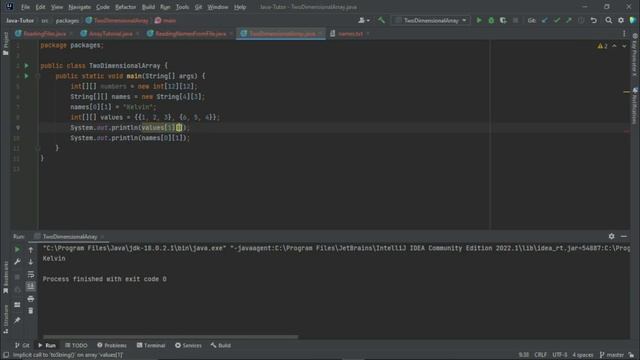Click the colorful shield icon at toolbar end
Viewport: 640px width, 360px height.
click(x=633, y=20)
